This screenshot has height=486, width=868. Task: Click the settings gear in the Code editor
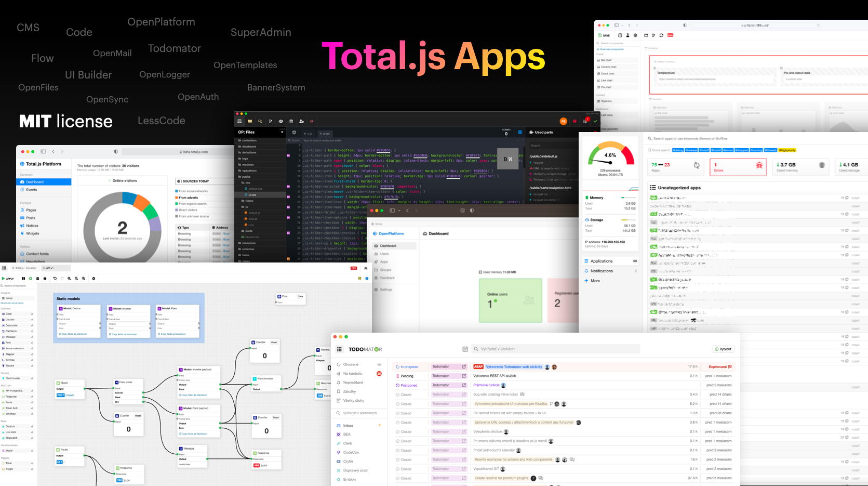point(294,133)
